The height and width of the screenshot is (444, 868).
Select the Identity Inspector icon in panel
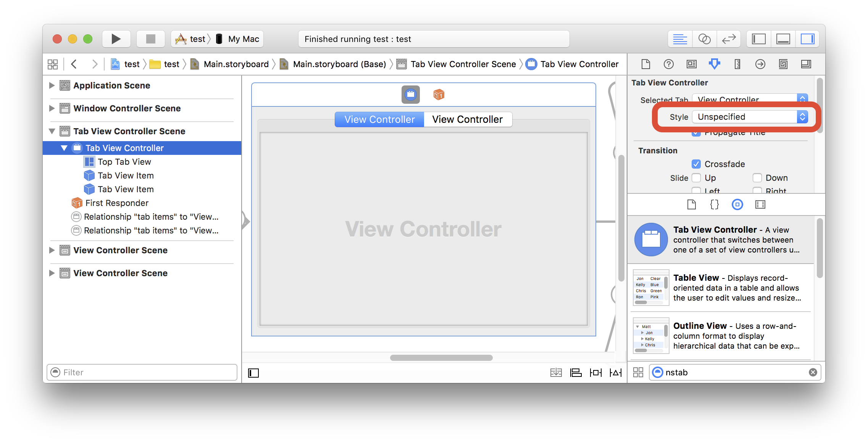692,63
